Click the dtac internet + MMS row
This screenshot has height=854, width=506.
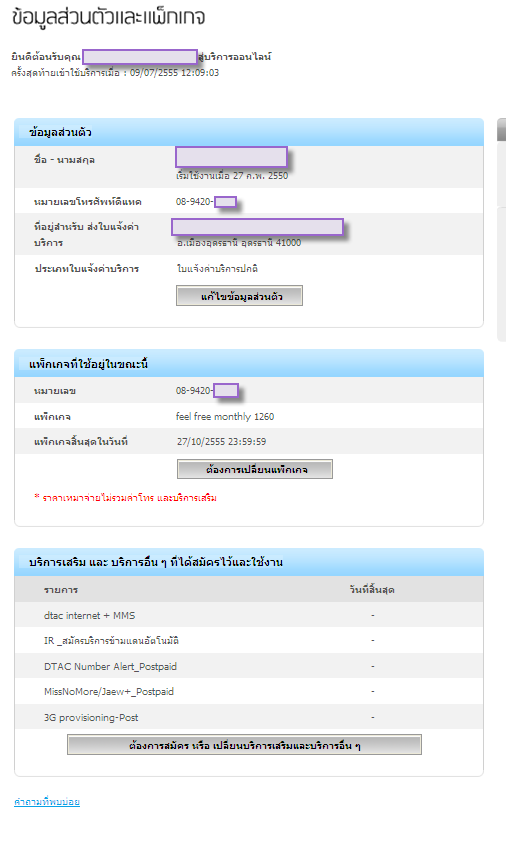pyautogui.click(x=249, y=615)
